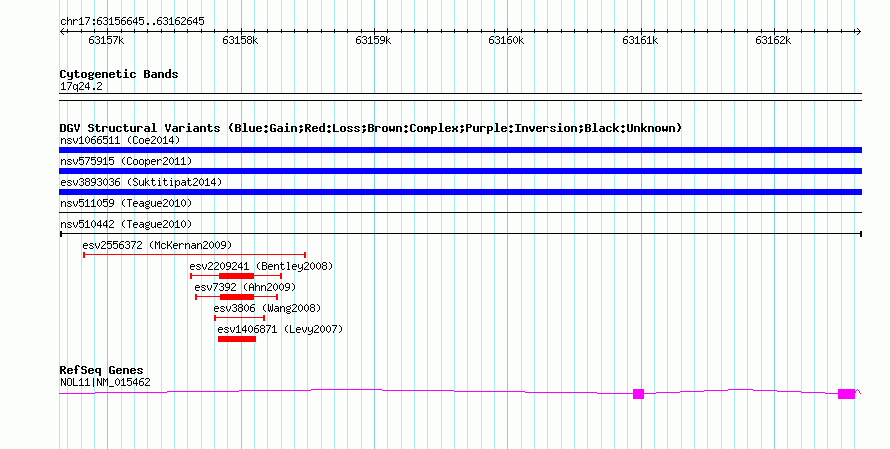Select the nsv511059 (Teague2010) black line
The image size is (890, 449).
460,213
